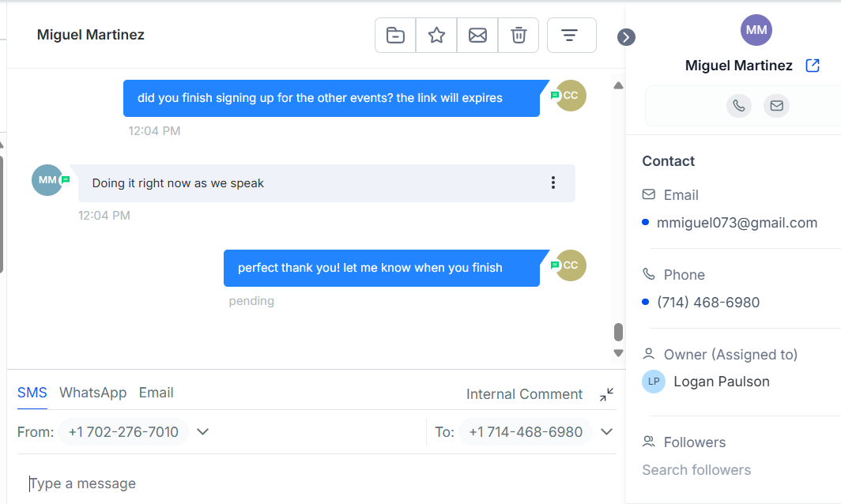Screen dimensions: 841x504
Task: Click the archive folder icon in header
Action: 395,36
